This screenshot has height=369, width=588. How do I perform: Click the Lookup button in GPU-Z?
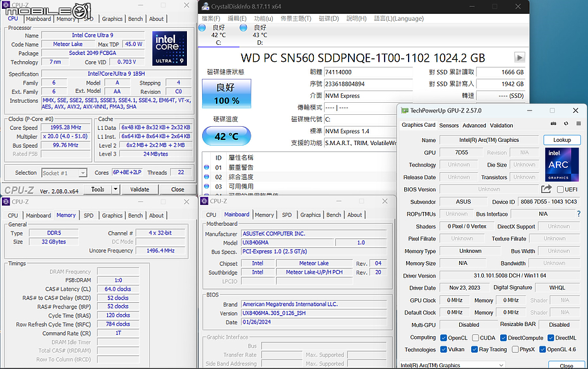click(x=561, y=140)
